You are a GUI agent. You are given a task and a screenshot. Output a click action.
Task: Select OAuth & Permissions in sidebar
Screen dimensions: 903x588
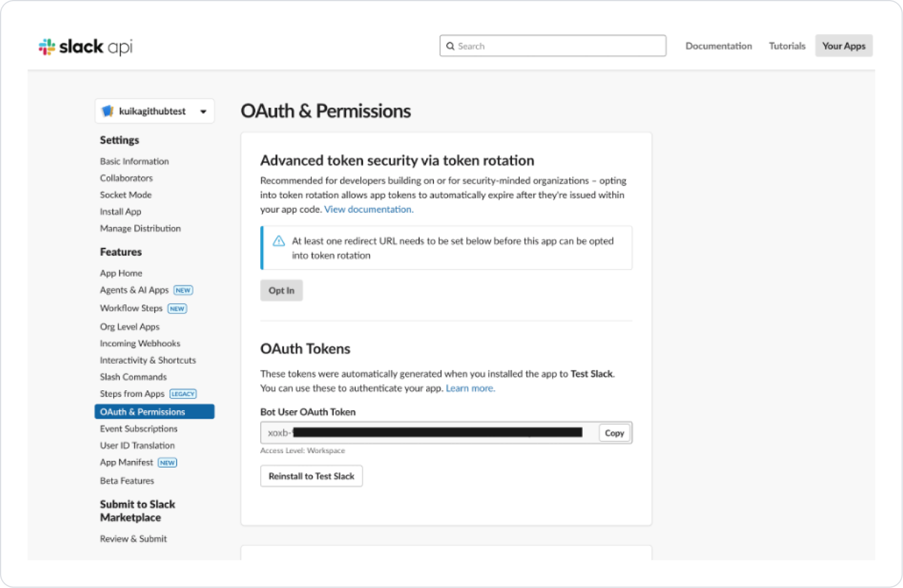(x=154, y=412)
